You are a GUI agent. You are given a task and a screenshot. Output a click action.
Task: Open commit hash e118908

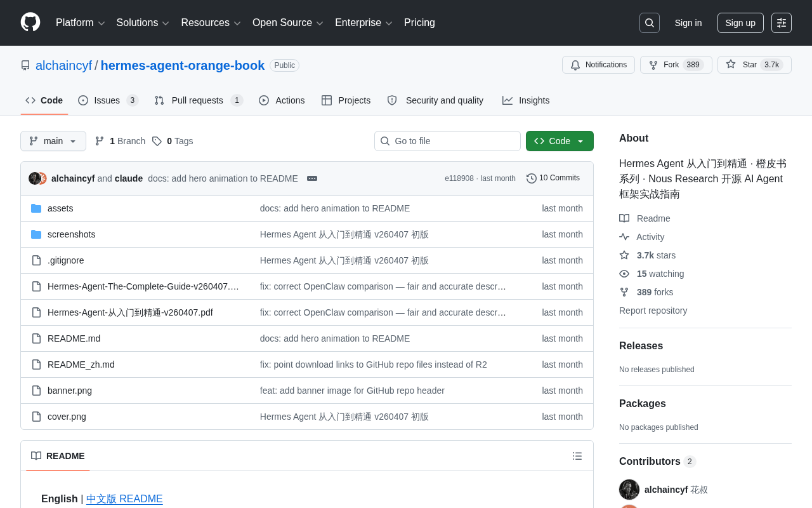click(x=459, y=178)
